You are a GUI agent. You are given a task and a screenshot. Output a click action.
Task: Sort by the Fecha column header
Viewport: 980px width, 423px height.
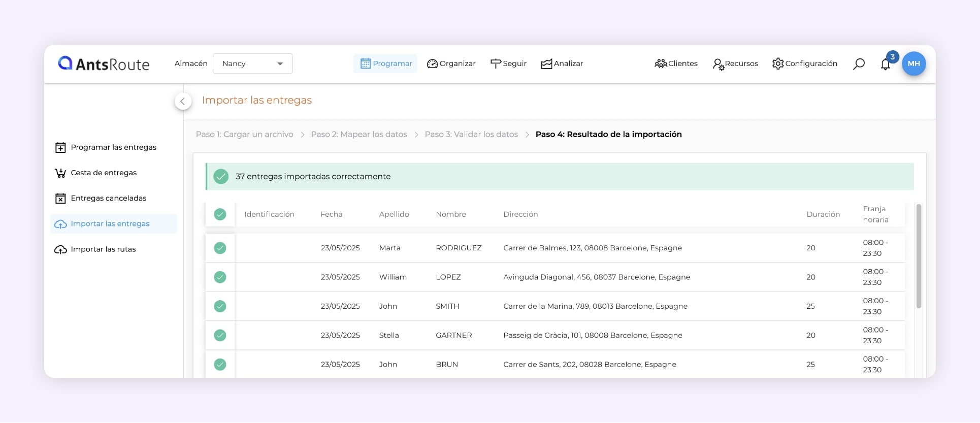tap(331, 214)
